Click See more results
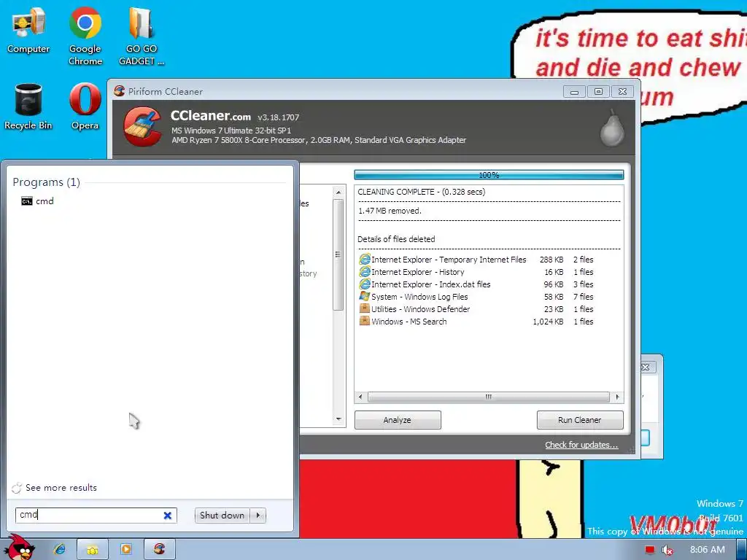This screenshot has width=747, height=560. click(x=61, y=488)
